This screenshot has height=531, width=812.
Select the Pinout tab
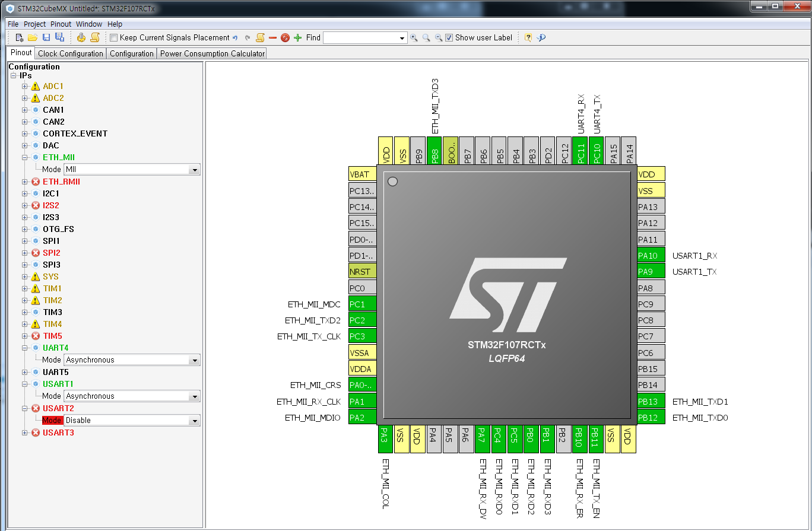[21, 53]
